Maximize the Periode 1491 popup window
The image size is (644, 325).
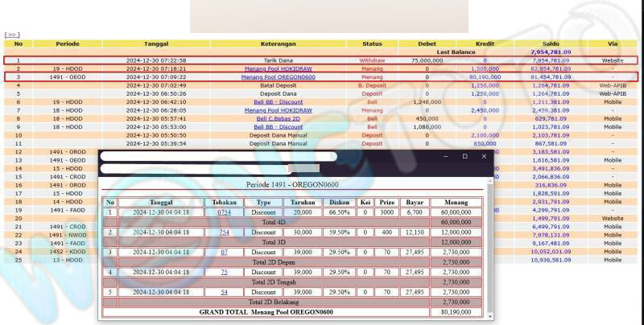(x=464, y=157)
